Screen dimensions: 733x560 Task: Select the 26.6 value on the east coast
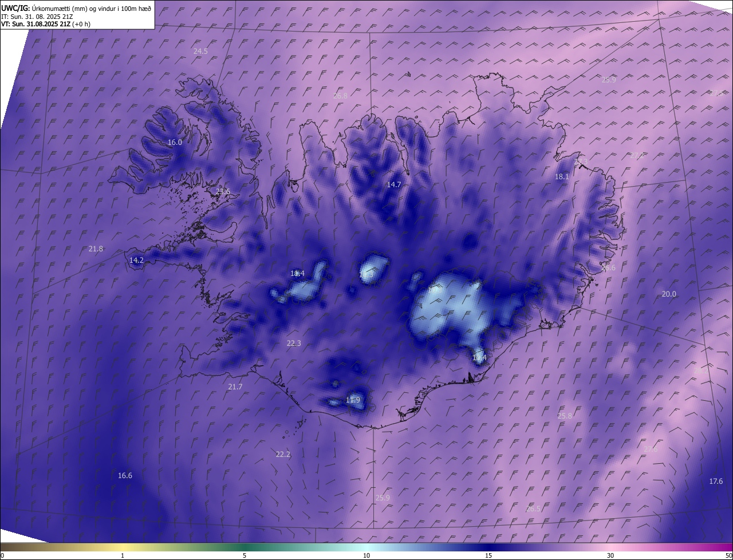pos(608,267)
